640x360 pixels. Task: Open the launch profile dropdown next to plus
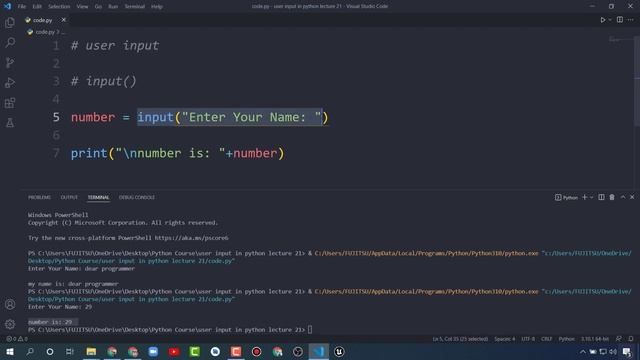(591, 198)
